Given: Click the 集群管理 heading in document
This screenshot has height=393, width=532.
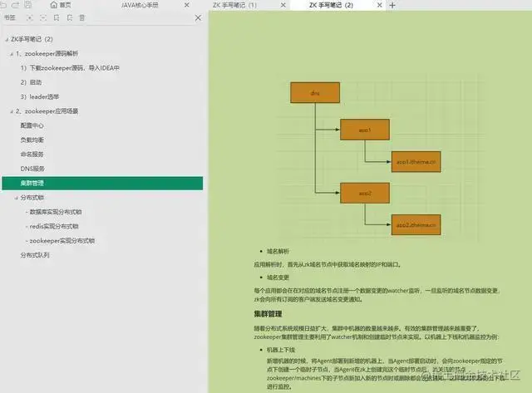Looking at the screenshot, I should coord(268,314).
